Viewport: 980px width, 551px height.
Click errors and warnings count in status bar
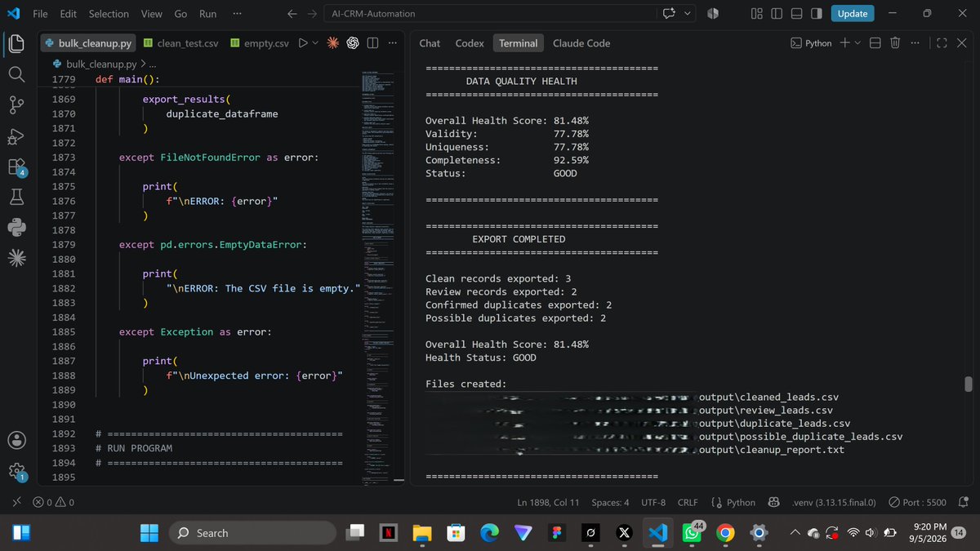pyautogui.click(x=55, y=502)
